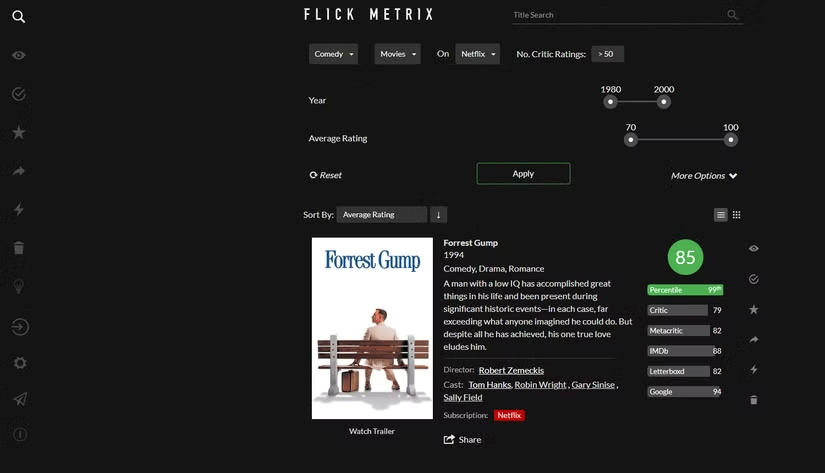This screenshot has height=473, width=825.
Task: Click the Comedy, Drama, Romance genres text
Action: (494, 269)
